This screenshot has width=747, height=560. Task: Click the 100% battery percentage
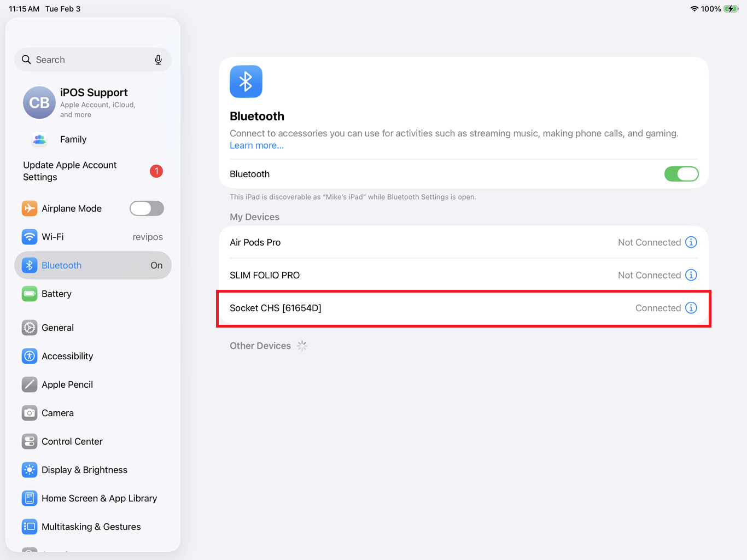[x=711, y=9]
